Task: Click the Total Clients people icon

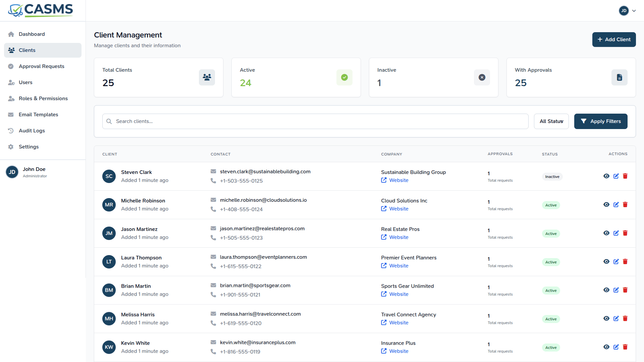Action: [207, 77]
